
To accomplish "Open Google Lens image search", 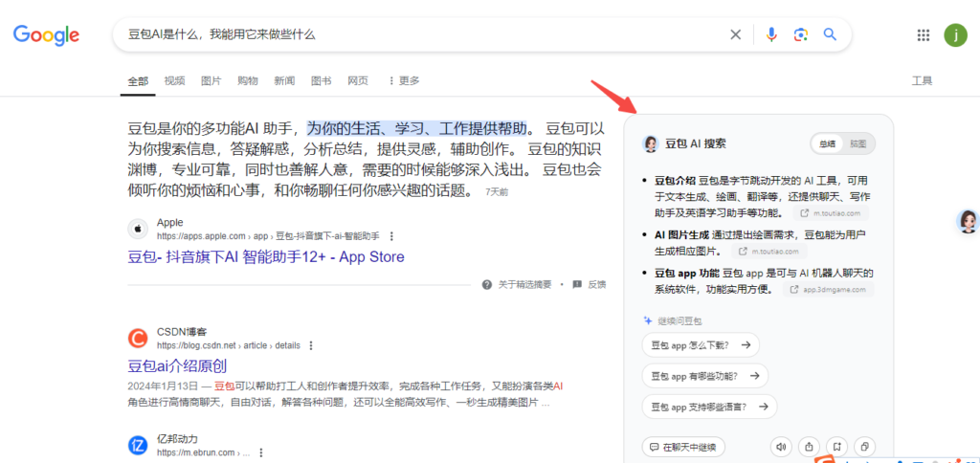I will pyautogui.click(x=801, y=34).
